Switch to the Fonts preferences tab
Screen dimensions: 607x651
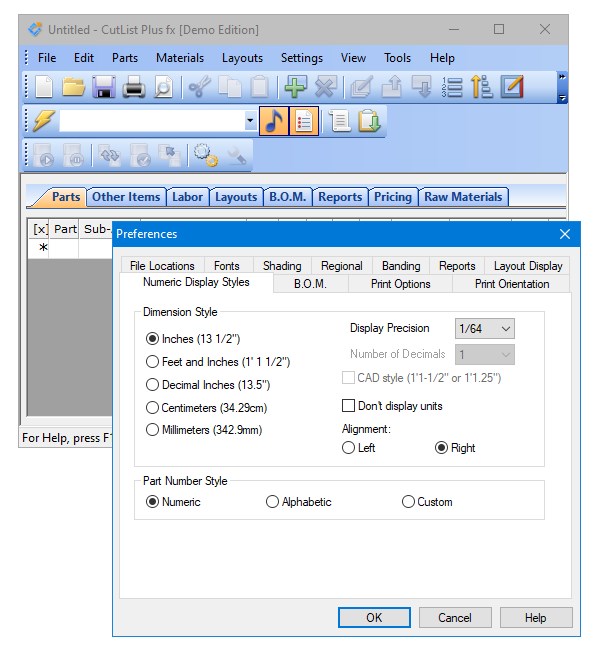(x=227, y=266)
